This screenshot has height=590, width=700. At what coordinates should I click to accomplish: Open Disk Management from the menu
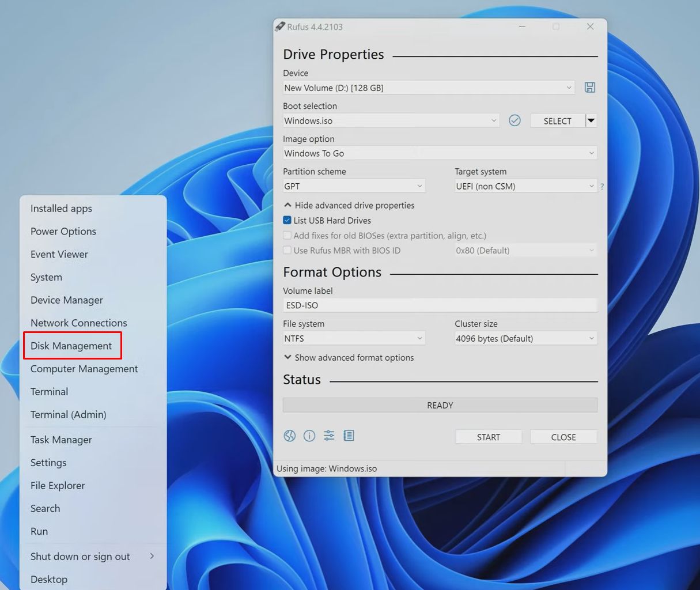[71, 346]
